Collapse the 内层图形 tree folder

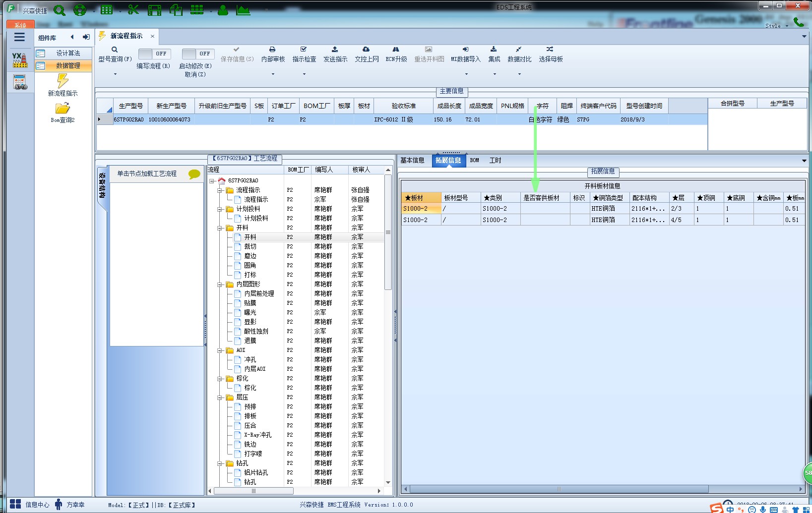click(220, 285)
